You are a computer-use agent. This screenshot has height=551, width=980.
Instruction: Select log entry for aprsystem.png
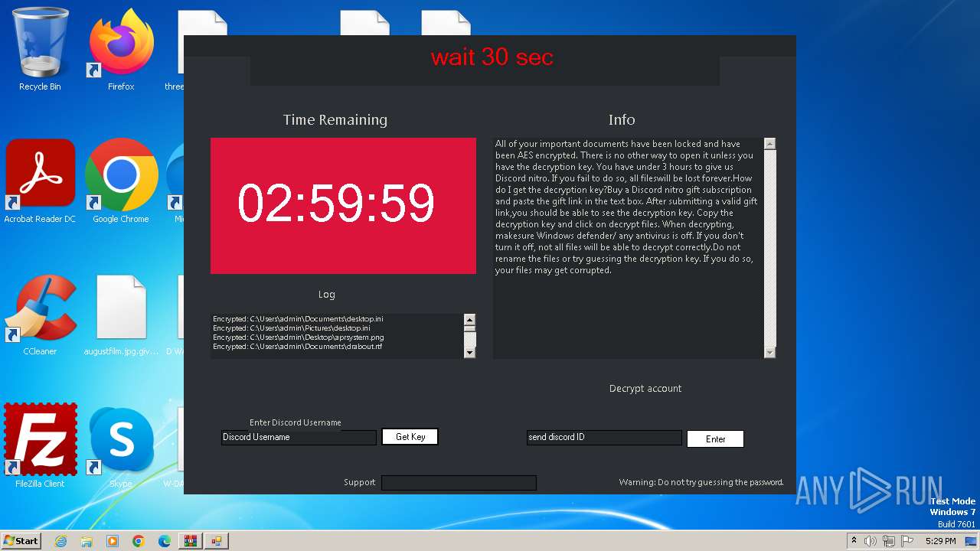coord(299,337)
